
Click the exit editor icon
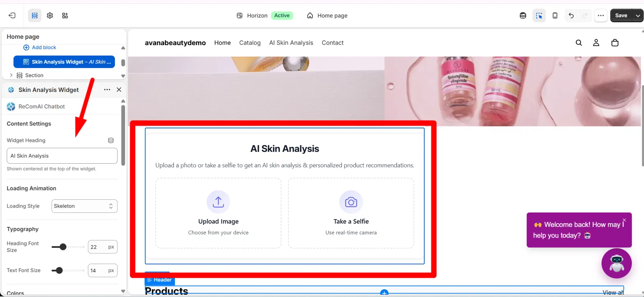12,16
